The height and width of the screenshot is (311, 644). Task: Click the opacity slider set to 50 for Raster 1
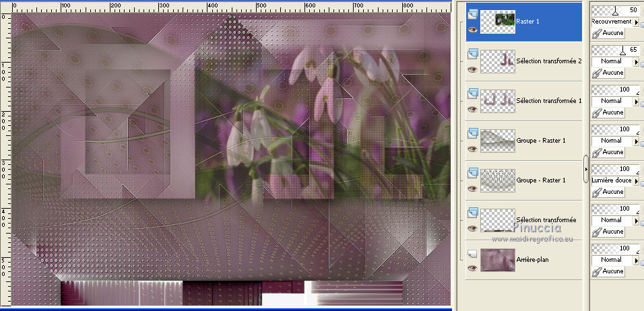[x=615, y=10]
